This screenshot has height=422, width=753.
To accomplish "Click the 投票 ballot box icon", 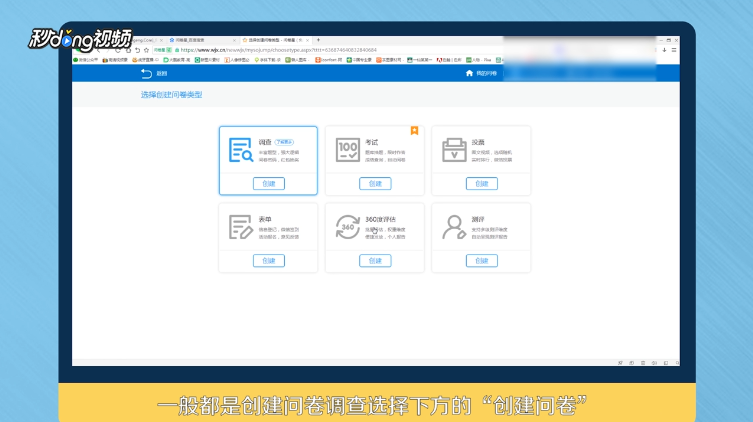I will [454, 150].
